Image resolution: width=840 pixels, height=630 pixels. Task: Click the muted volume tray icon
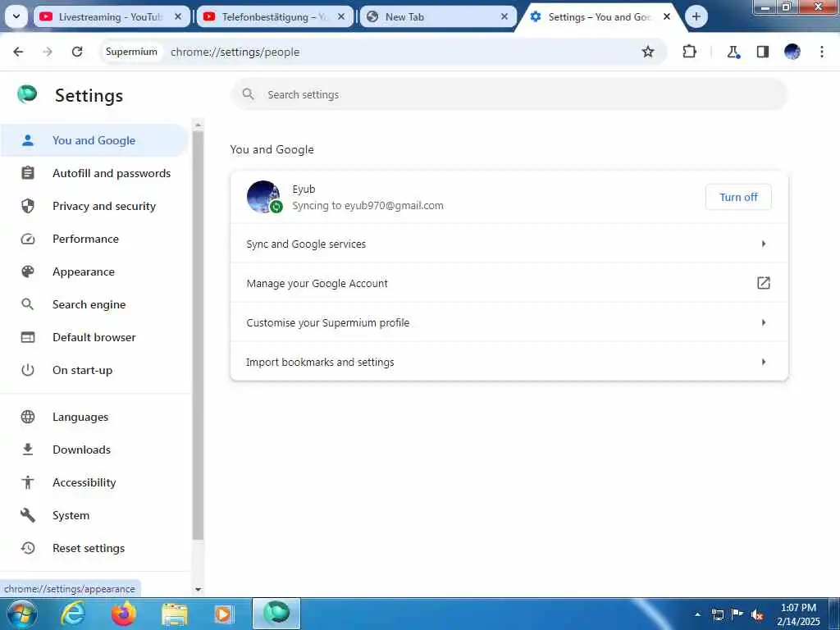pyautogui.click(x=757, y=615)
